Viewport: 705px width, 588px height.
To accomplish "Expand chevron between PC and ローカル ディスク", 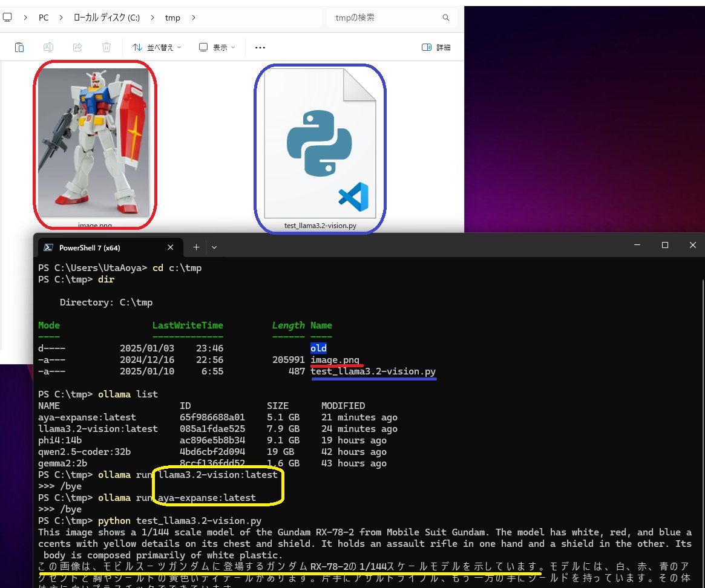I will pyautogui.click(x=61, y=18).
